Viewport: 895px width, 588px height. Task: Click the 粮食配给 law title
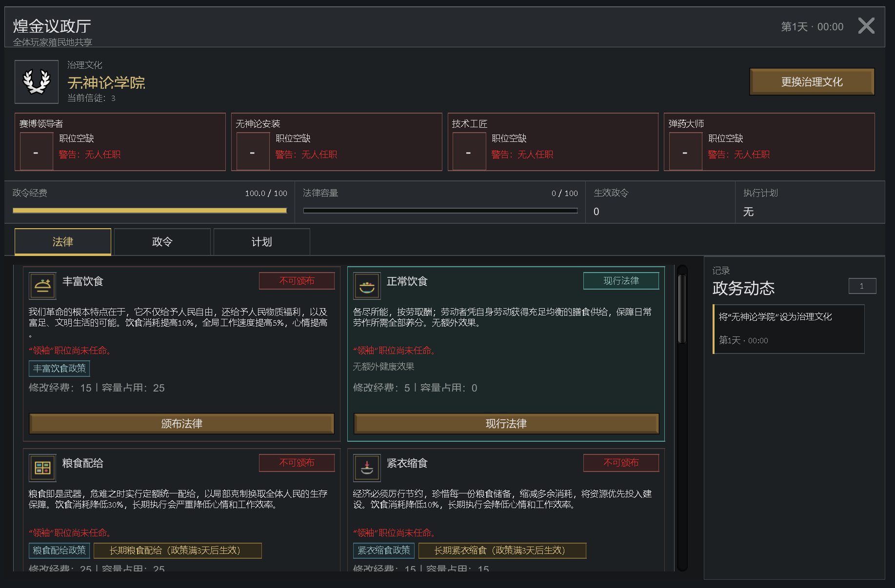[x=83, y=463]
